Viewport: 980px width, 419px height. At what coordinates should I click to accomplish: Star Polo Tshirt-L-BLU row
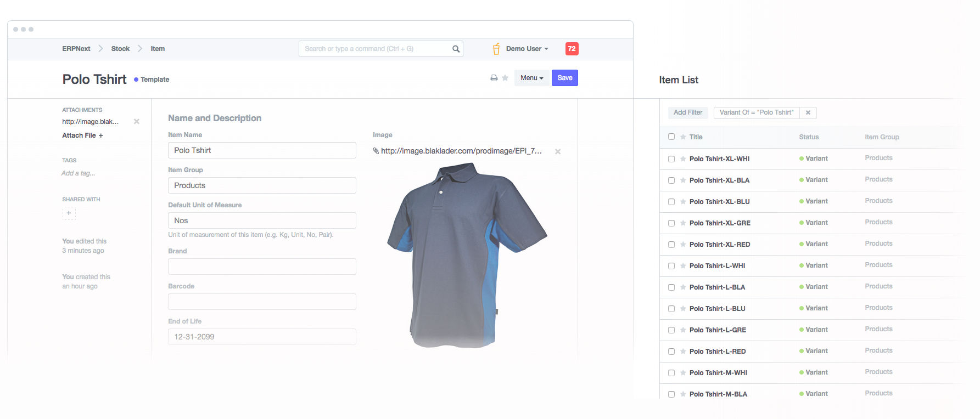(683, 309)
